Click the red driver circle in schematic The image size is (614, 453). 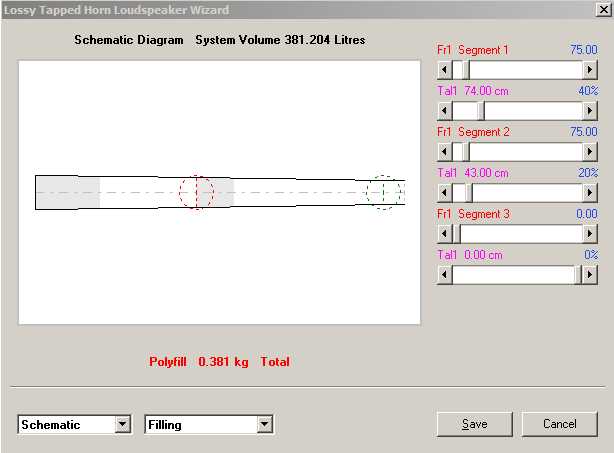pos(197,192)
